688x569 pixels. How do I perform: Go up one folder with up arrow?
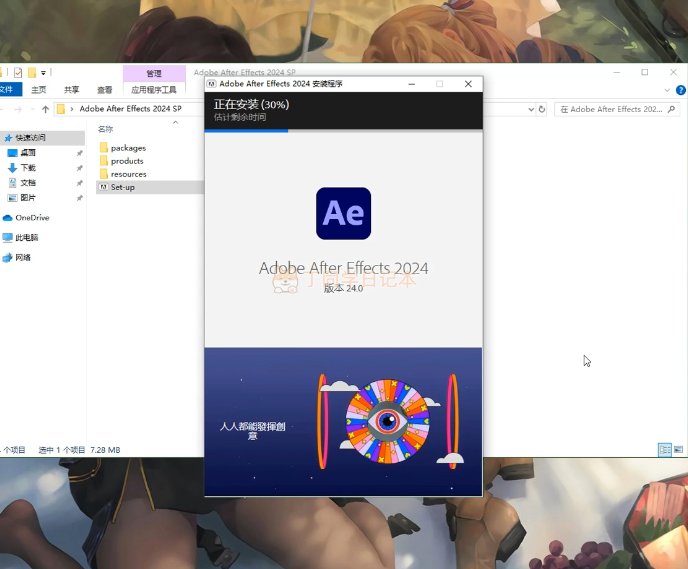pyautogui.click(x=45, y=109)
